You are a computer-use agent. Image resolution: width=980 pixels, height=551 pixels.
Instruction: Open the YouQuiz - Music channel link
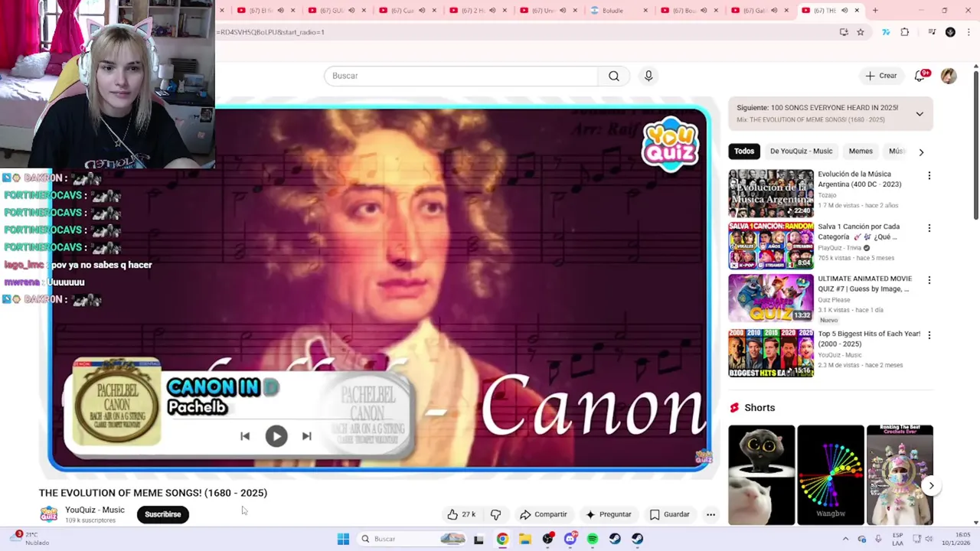[94, 510]
